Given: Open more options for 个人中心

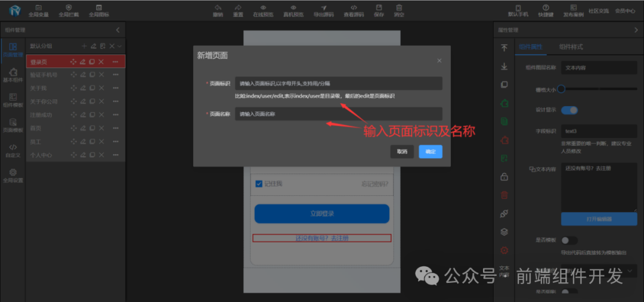Looking at the screenshot, I should [116, 155].
